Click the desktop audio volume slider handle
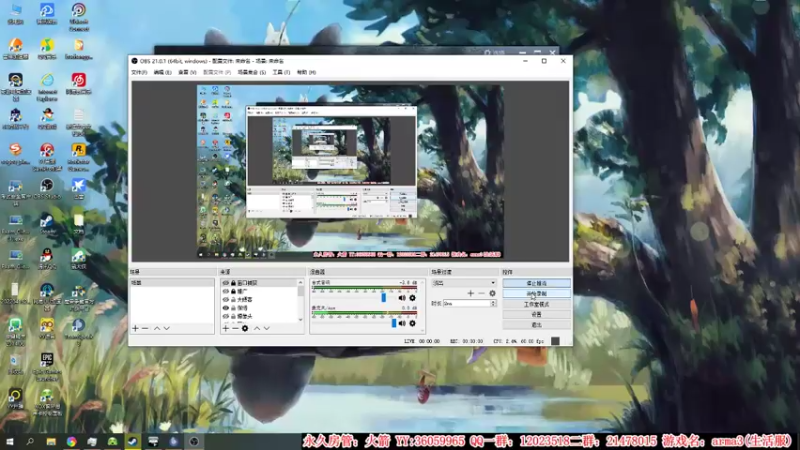 384,297
